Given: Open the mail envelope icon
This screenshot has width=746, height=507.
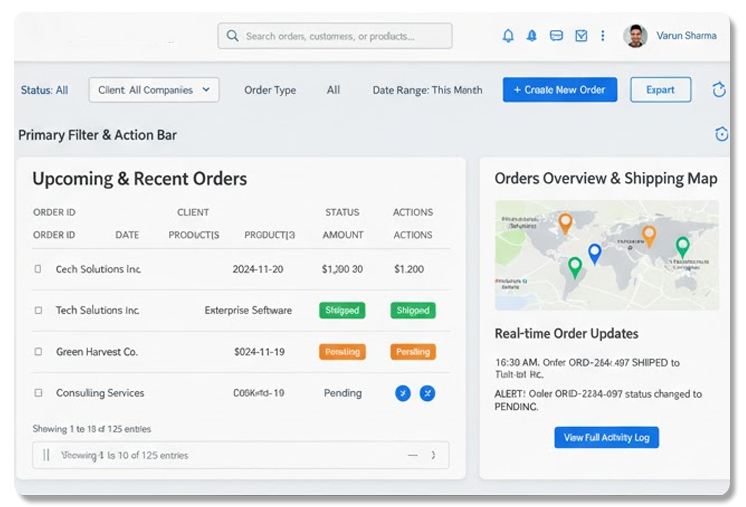Looking at the screenshot, I should (x=581, y=36).
